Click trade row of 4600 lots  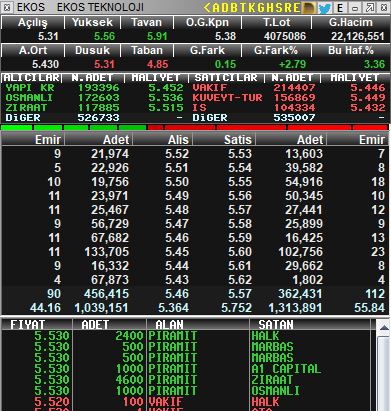[186, 380]
